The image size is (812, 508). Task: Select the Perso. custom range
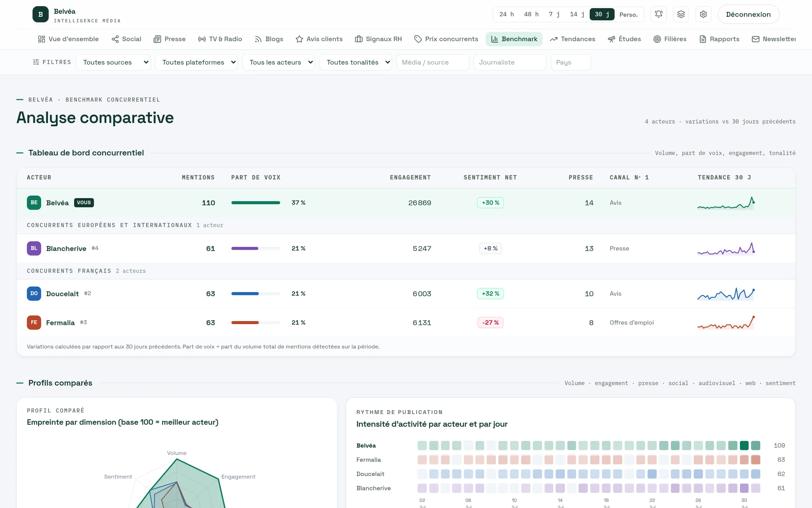[x=629, y=14]
